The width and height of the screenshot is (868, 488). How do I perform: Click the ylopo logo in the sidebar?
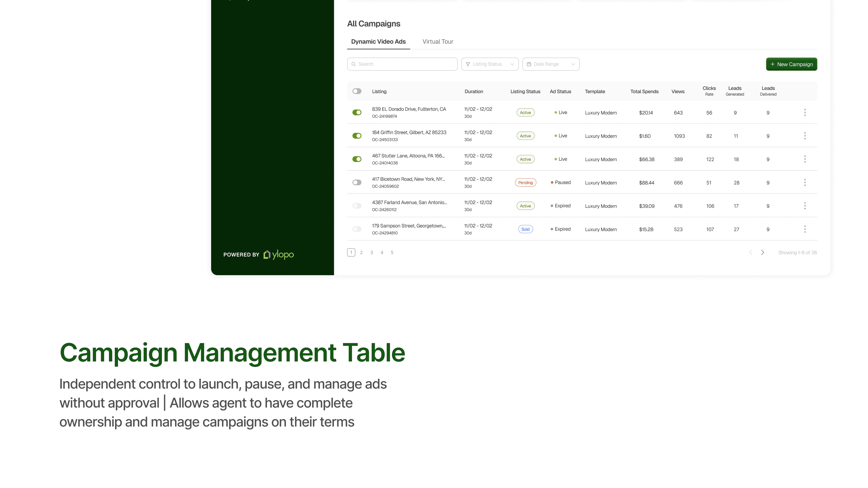click(x=278, y=255)
